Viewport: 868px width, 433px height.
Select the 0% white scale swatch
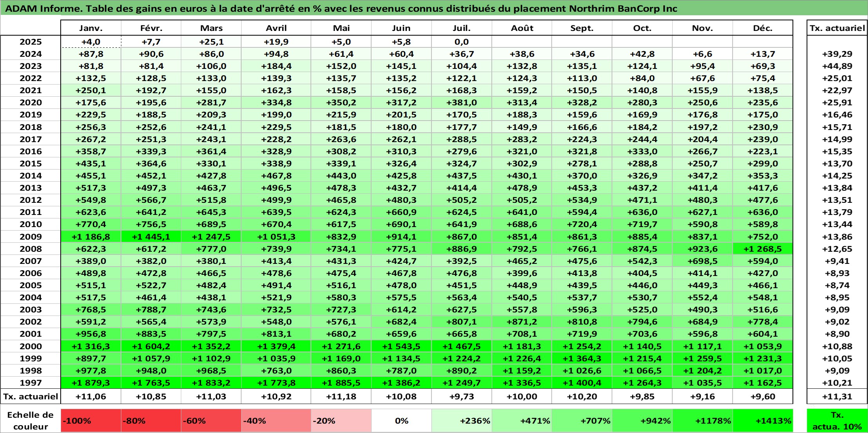click(401, 421)
